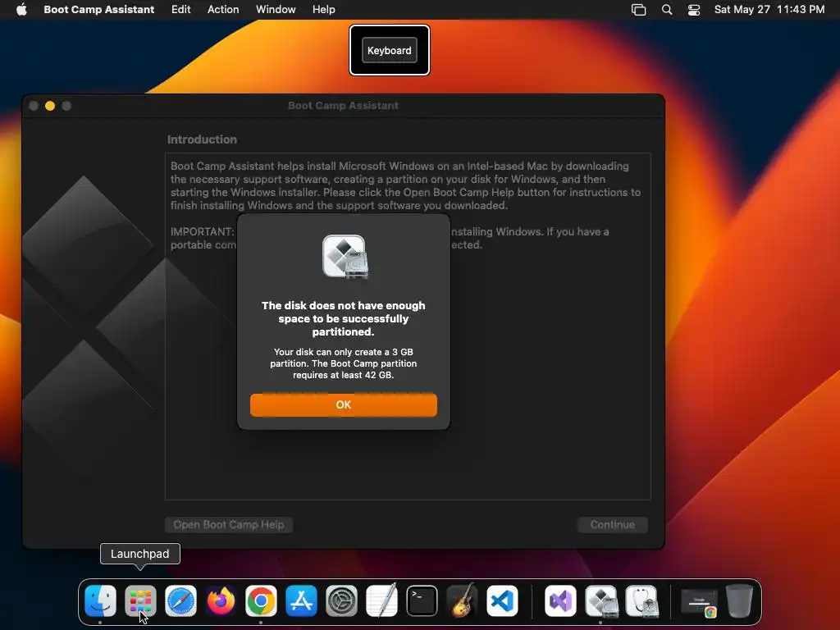Open Disk Utility from the Dock
Viewport: 840px width, 630px height.
click(x=641, y=600)
